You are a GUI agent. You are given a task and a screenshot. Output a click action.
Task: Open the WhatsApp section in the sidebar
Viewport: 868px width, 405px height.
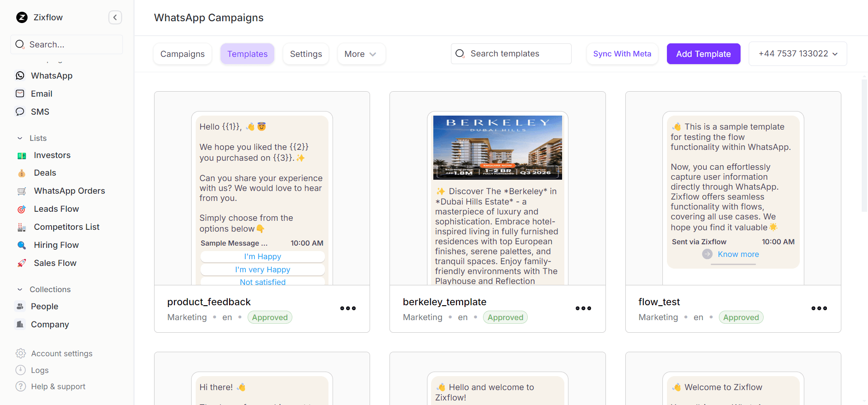tap(51, 75)
